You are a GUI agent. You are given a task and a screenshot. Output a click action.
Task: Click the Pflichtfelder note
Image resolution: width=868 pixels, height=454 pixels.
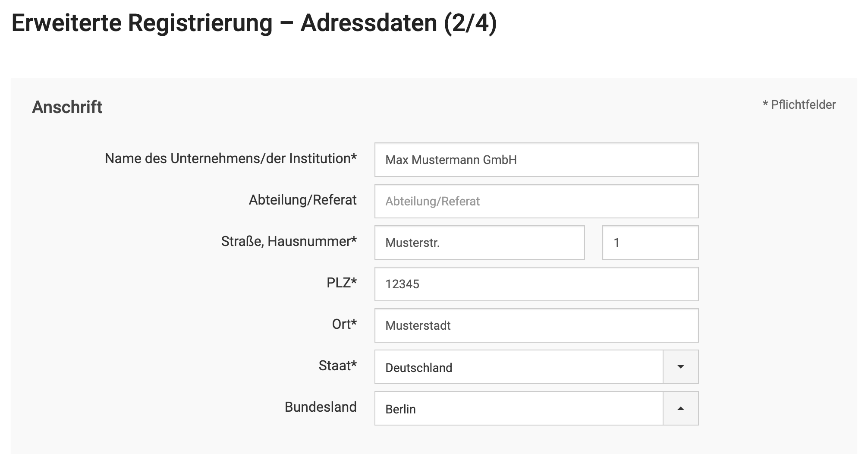tap(799, 104)
